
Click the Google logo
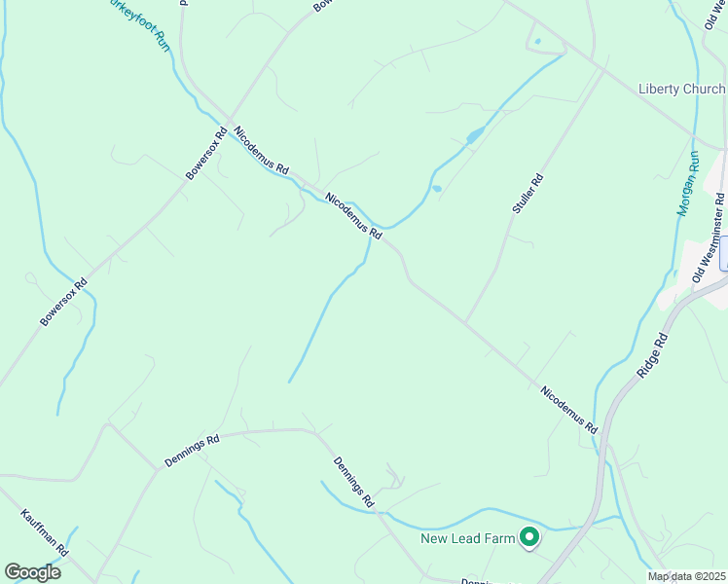pos(32,572)
